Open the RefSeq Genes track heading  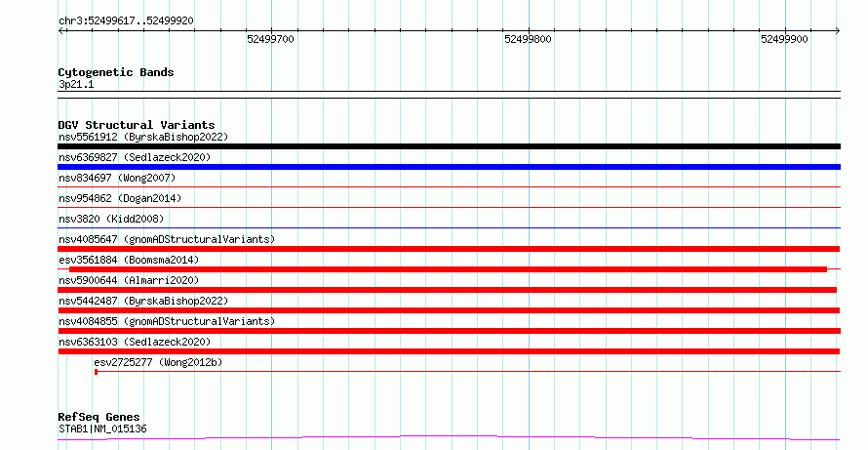tap(99, 417)
